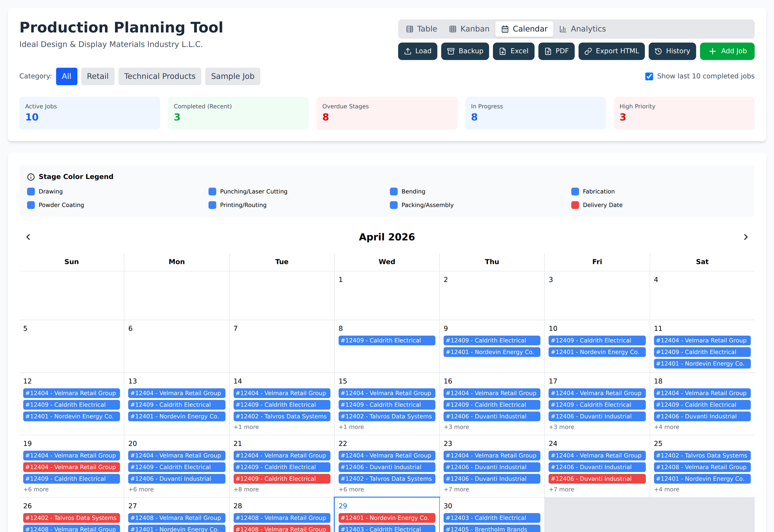Viewport: 774px width, 532px height.
Task: Select the Retail category filter
Action: pos(98,76)
